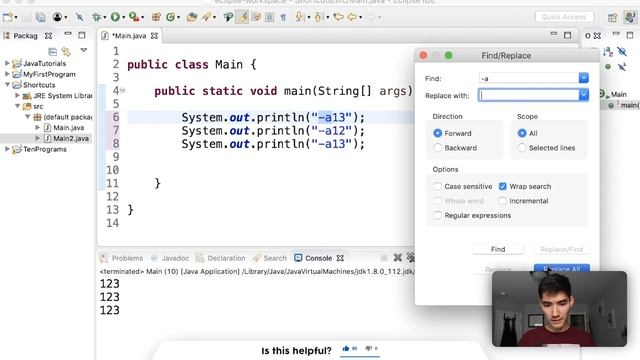Click the Save All toolbar icon
The width and height of the screenshot is (640, 360).
[x=40, y=17]
